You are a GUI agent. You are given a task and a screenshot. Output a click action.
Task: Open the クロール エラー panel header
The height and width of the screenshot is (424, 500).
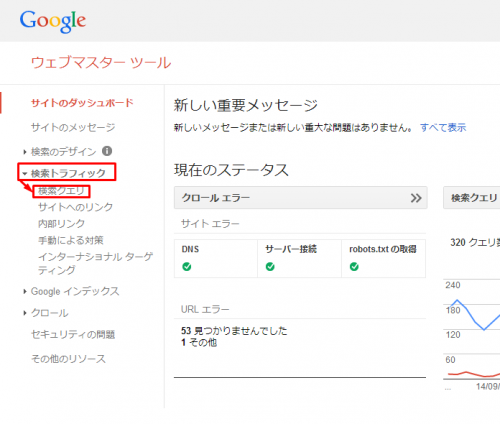tap(301, 198)
